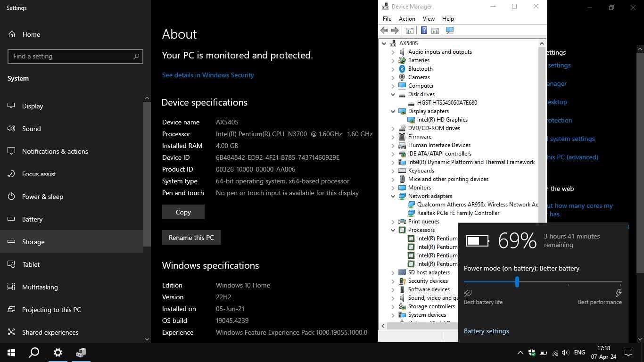Click Device Manager horizontal scrollbar left arrow
The height and width of the screenshot is (362, 644).
click(383, 326)
